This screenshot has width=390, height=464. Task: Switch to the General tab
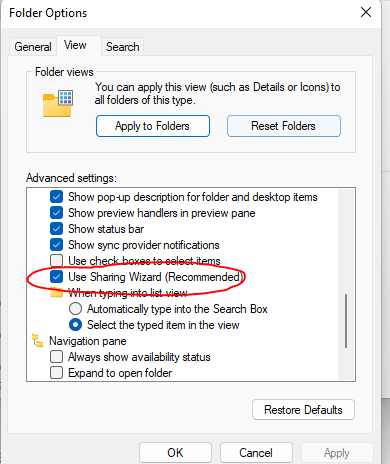pos(33,47)
